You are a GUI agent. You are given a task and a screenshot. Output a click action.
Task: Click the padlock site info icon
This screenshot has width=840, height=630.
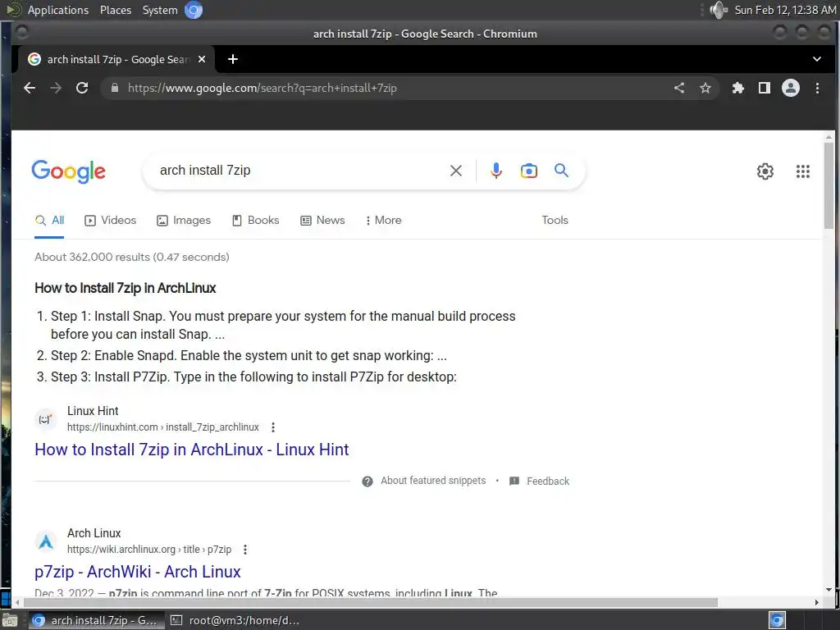point(114,88)
